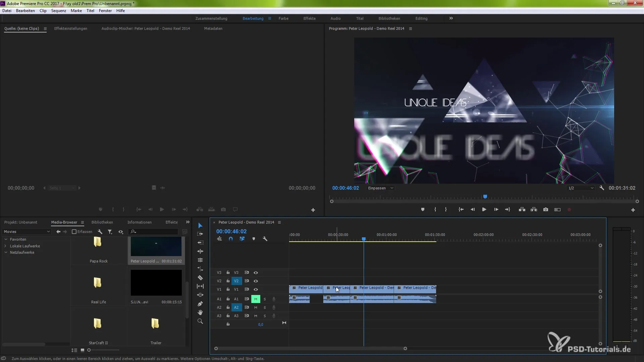Screen dimensions: 644x362
Task: Mute track A2
Action: (256, 307)
